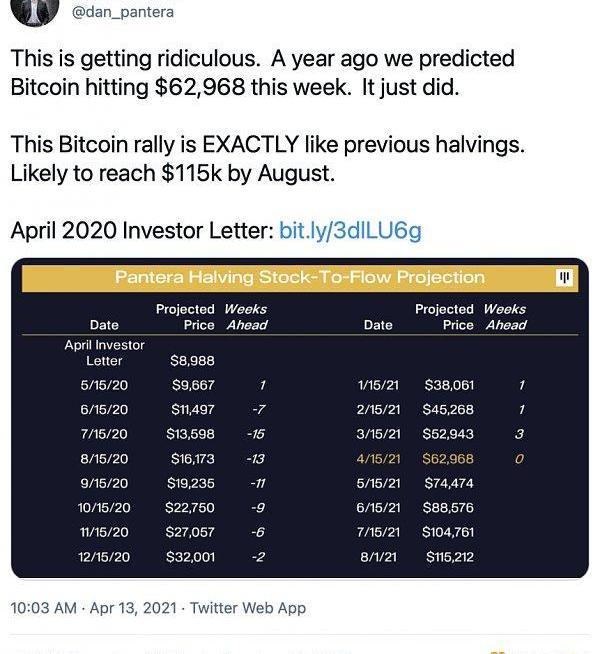Viewport: 600px width, 654px height.
Task: Click the right Projected Price column header
Action: click(444, 317)
